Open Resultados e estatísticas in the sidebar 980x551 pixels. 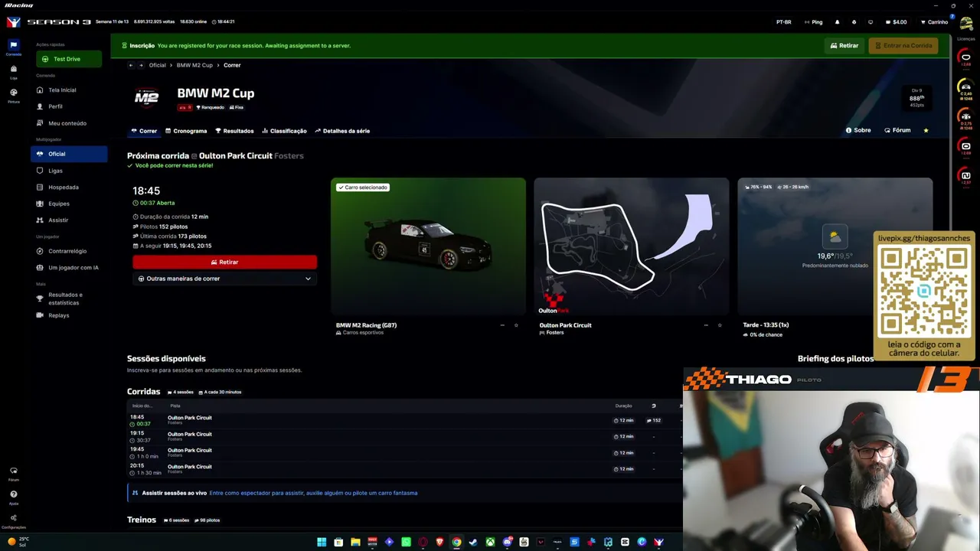point(69,298)
